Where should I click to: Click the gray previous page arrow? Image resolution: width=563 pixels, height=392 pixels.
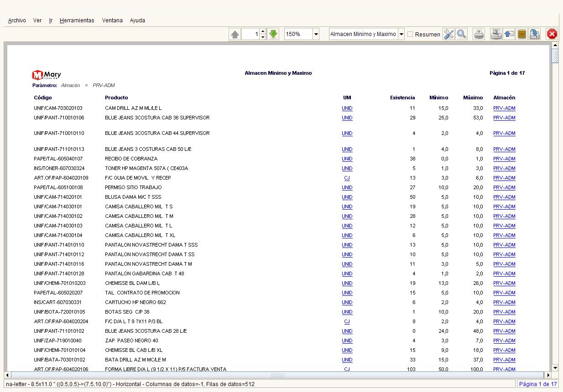click(235, 34)
